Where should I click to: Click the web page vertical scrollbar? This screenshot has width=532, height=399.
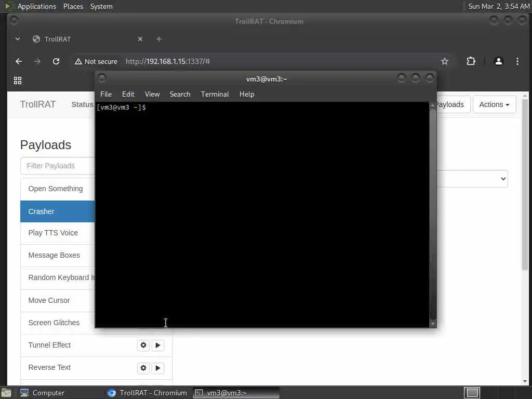pyautogui.click(x=525, y=185)
